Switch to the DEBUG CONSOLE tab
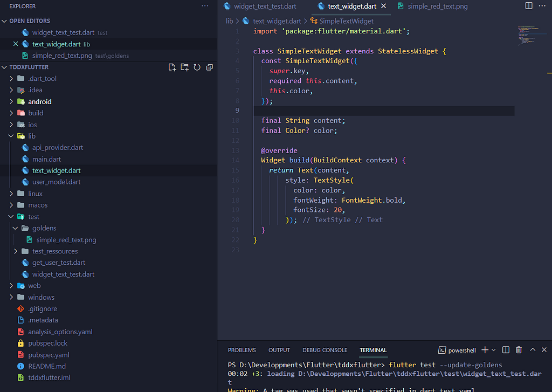This screenshot has height=392, width=552. pyautogui.click(x=325, y=350)
